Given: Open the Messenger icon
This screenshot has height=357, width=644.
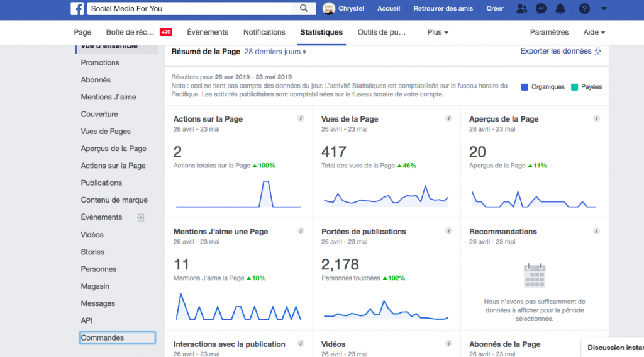Looking at the screenshot, I should click(541, 8).
